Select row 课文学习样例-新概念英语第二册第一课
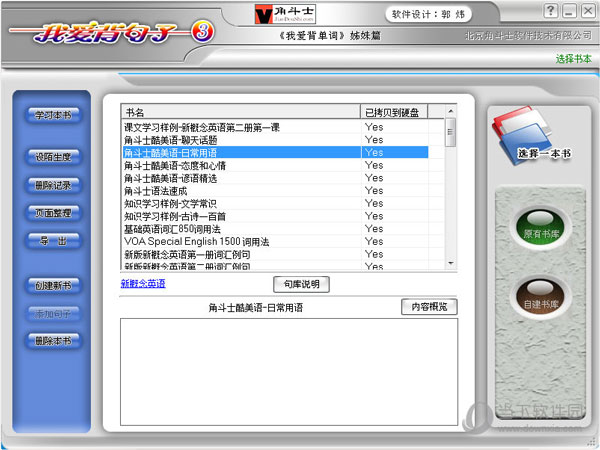The width and height of the screenshot is (600, 450). click(x=276, y=127)
